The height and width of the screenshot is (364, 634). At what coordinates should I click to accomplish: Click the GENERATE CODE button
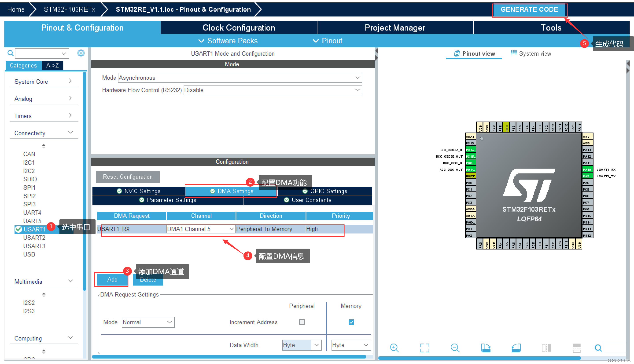click(x=529, y=9)
